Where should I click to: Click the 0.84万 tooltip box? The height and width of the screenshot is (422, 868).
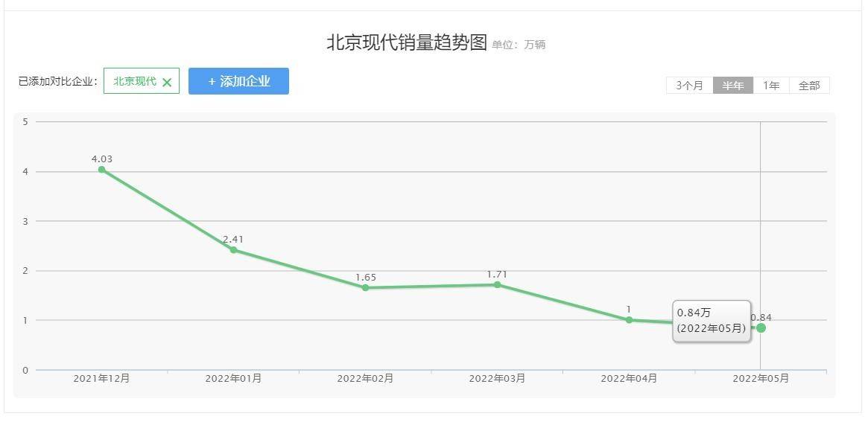click(712, 321)
